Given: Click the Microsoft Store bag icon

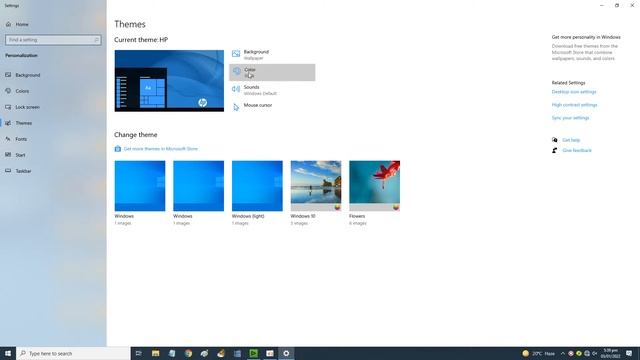Looking at the screenshot, I should pyautogui.click(x=118, y=149).
